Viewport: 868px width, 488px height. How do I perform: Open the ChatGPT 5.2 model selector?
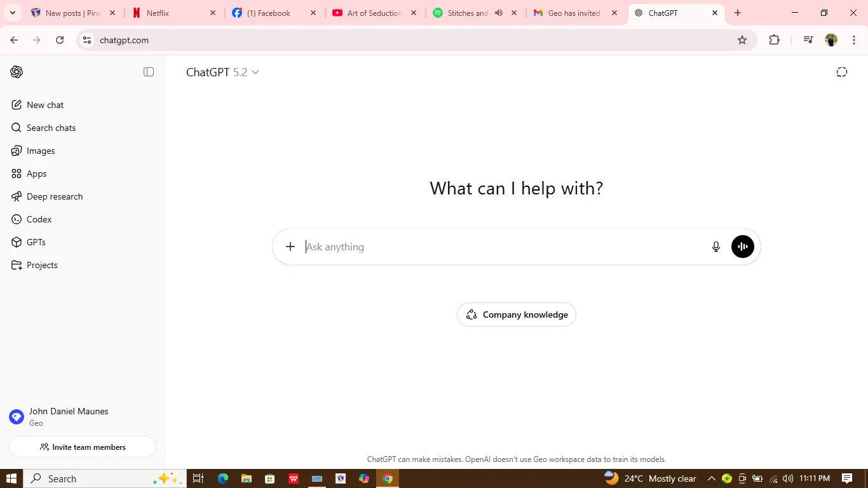pyautogui.click(x=222, y=72)
